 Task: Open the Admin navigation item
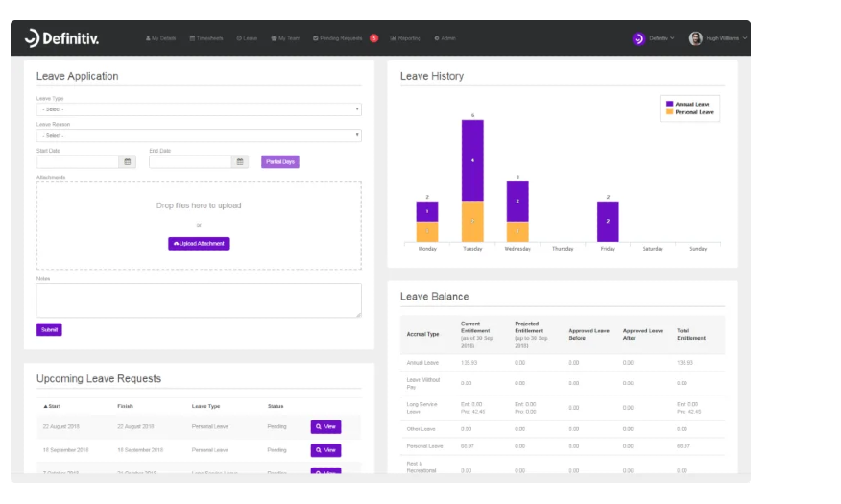click(445, 38)
